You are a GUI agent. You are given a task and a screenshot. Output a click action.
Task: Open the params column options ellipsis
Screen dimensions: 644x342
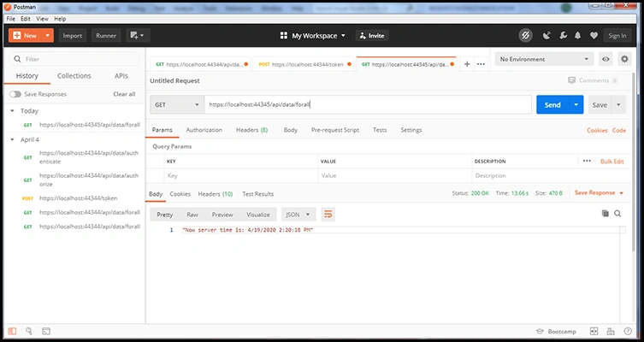coord(587,161)
